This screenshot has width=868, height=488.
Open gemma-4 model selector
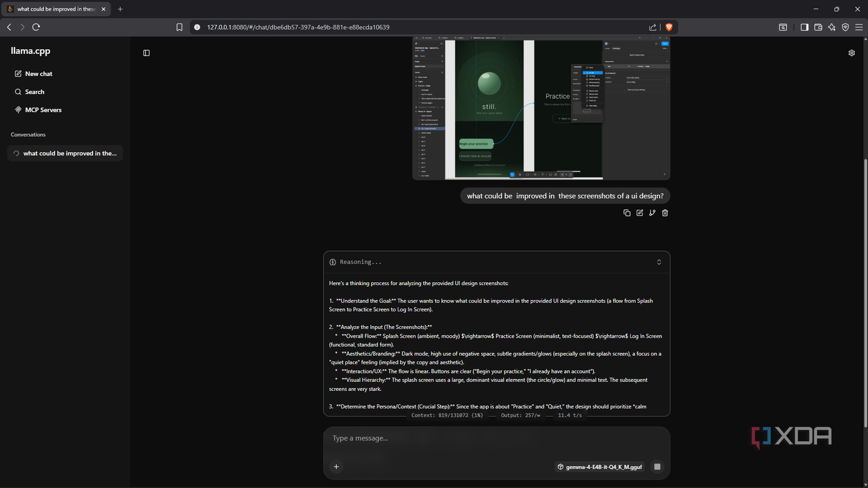tap(599, 467)
